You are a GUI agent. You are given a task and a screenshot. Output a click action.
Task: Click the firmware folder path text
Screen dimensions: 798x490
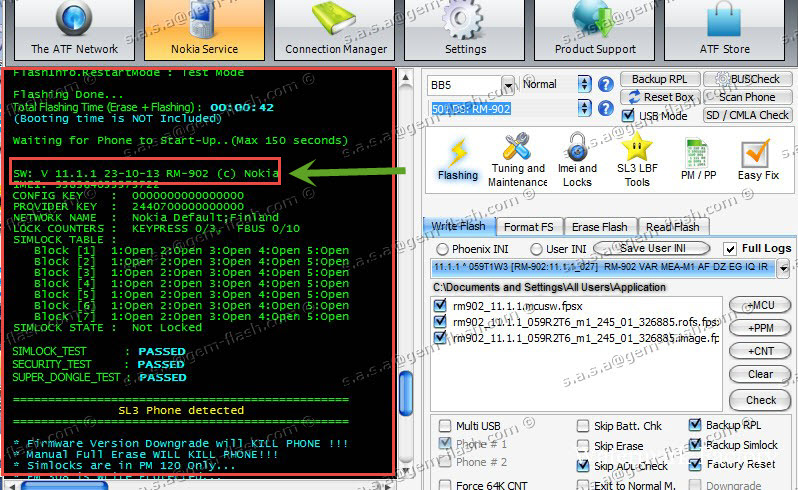click(x=549, y=287)
